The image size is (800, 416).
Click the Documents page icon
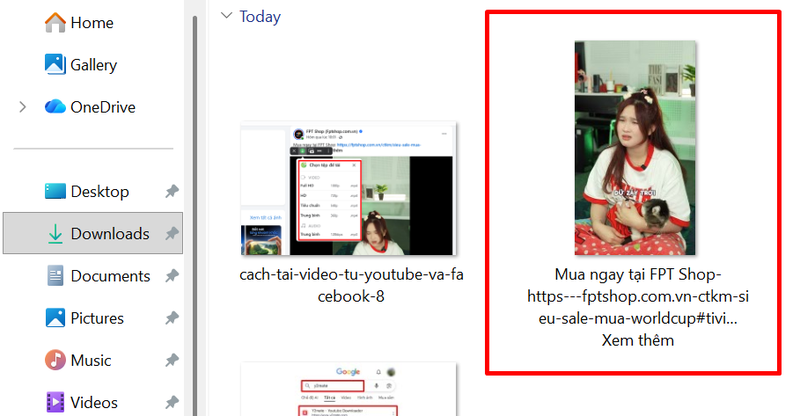click(x=55, y=276)
